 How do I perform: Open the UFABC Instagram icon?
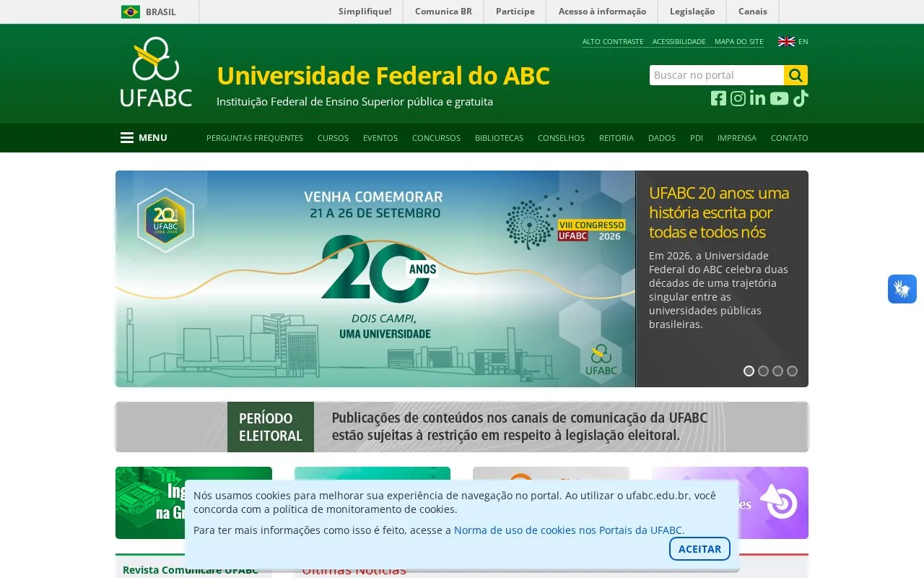click(x=738, y=99)
